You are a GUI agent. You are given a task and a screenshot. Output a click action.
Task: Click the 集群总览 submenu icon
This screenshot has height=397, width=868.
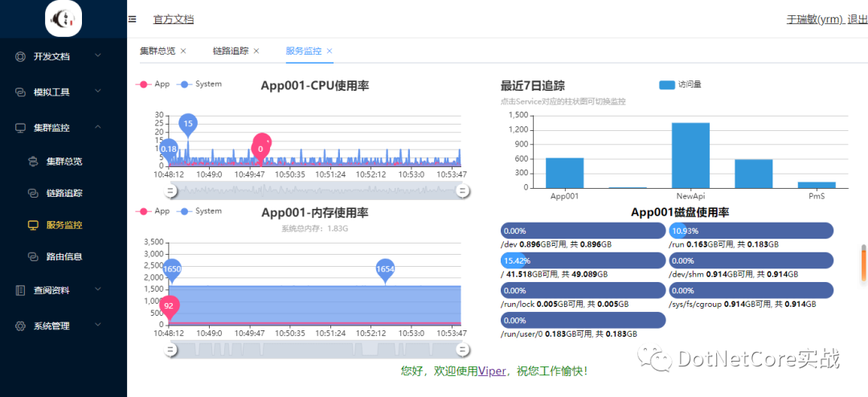click(x=33, y=162)
